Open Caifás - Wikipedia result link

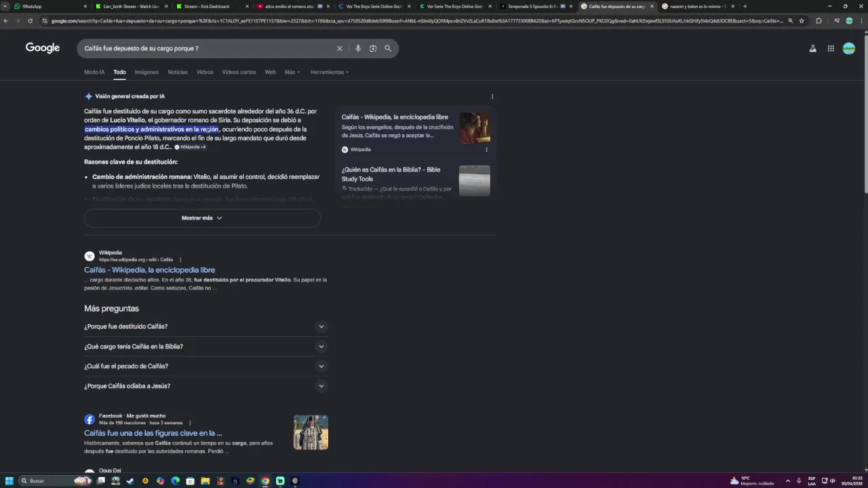click(x=149, y=270)
